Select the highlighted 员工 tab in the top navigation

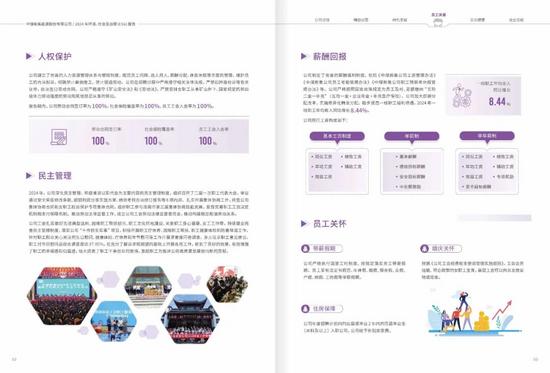pos(438,20)
